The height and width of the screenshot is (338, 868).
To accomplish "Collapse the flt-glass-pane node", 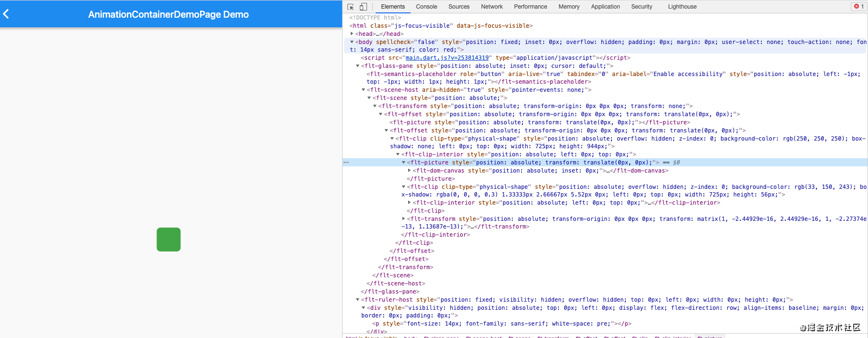I will tap(358, 66).
